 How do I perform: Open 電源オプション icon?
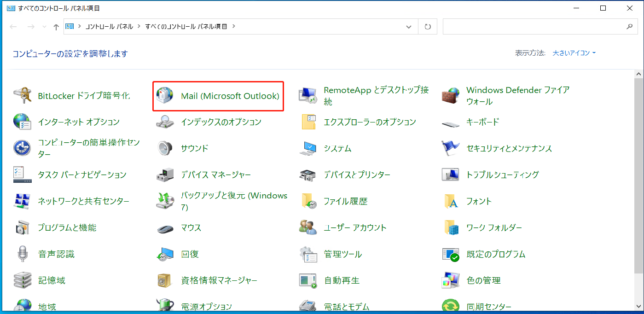165,305
